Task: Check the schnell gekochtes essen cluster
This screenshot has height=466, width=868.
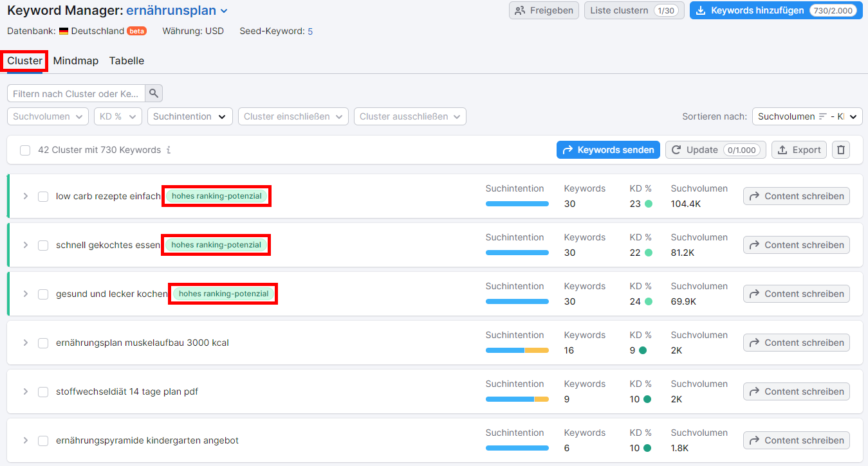Action: coord(43,245)
